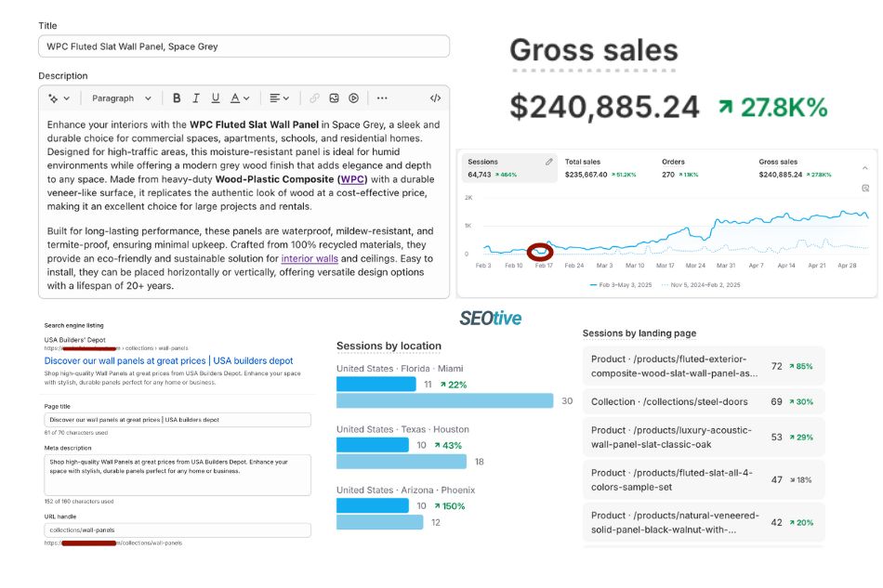Open the text alignment dropdown

tap(280, 98)
